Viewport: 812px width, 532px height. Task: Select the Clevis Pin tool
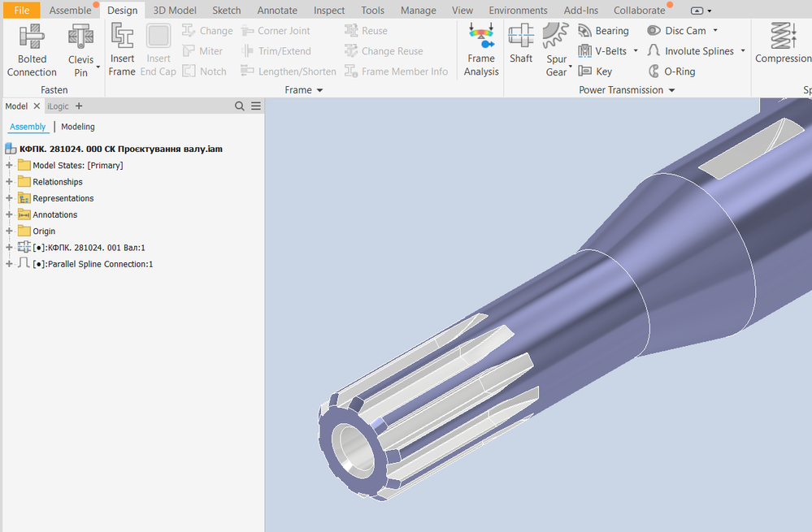(80, 50)
